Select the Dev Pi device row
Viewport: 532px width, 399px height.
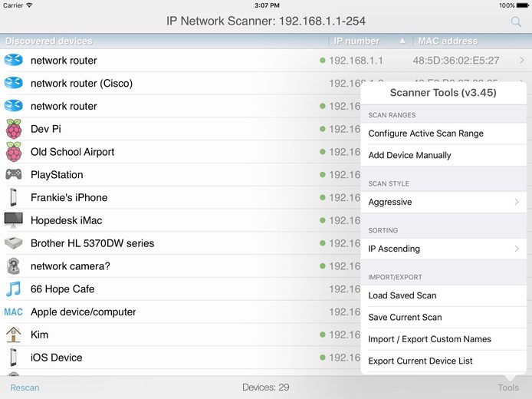180,129
